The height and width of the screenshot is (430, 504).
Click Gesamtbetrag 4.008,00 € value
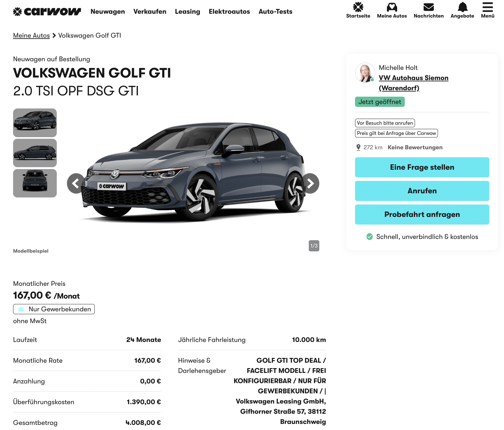pyautogui.click(x=143, y=423)
